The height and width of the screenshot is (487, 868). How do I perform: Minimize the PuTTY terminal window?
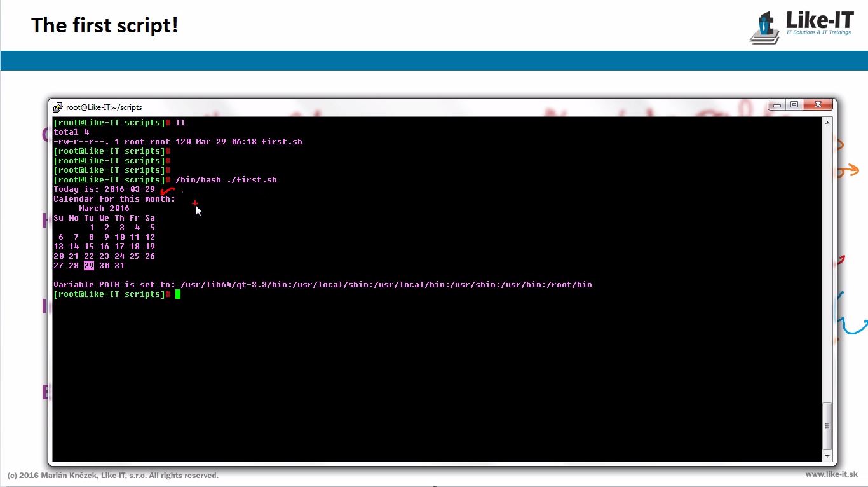tap(778, 105)
